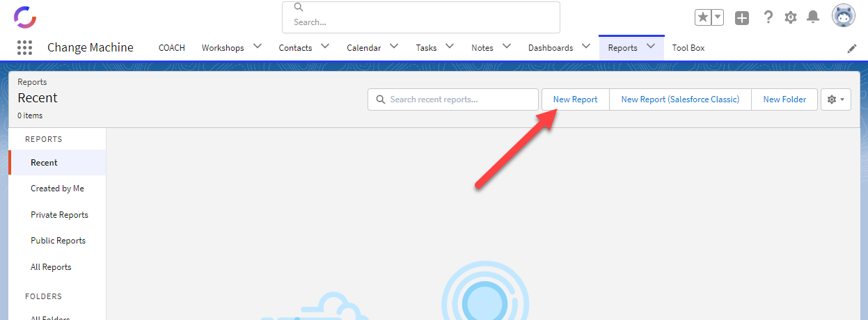The height and width of the screenshot is (320, 868).
Task: Click the Change Machine logo icon
Action: click(x=25, y=16)
